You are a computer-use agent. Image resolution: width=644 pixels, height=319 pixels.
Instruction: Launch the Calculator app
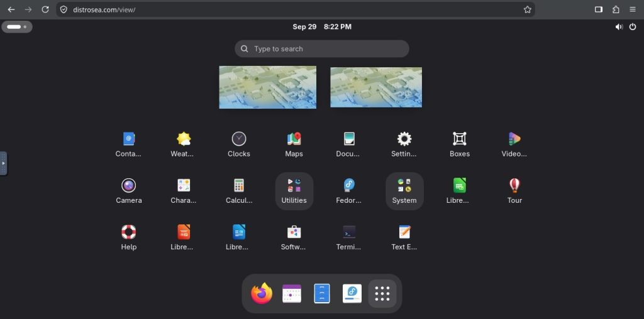click(x=238, y=191)
